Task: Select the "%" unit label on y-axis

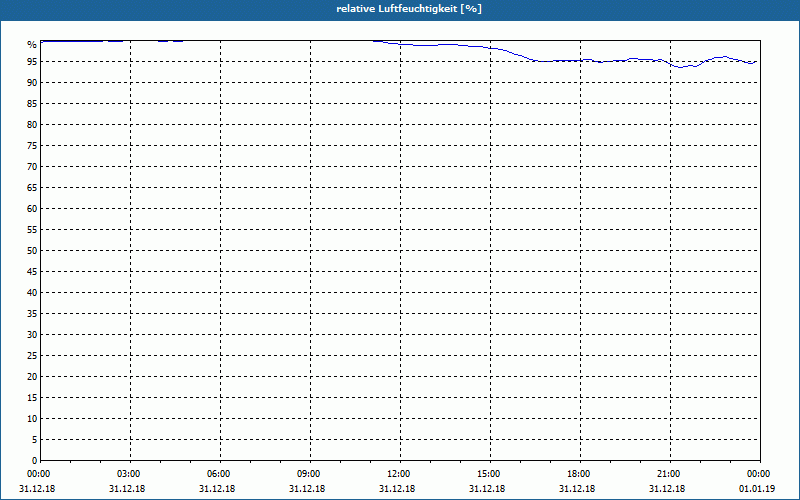Action: 32,45
